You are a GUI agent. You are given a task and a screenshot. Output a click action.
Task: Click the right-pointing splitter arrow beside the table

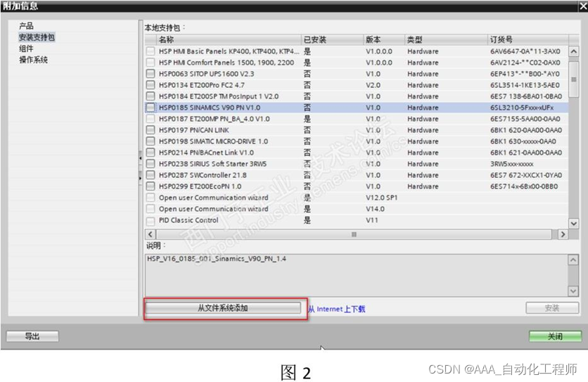[x=140, y=178]
